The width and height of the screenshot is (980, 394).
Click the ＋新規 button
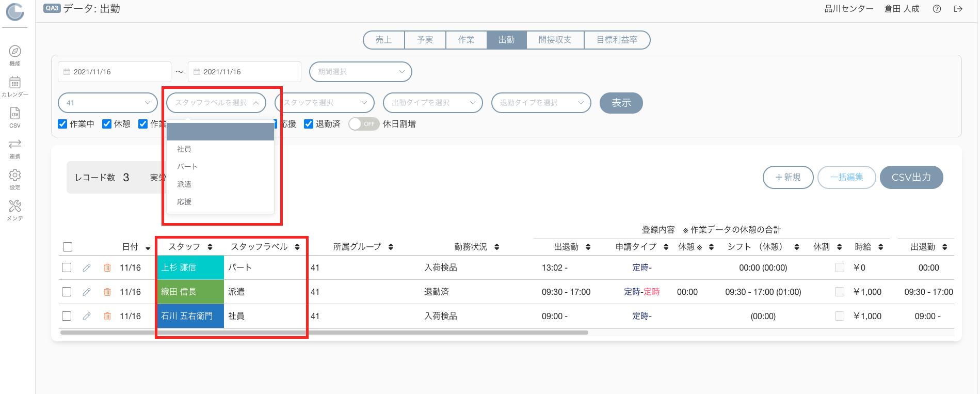[x=788, y=177]
